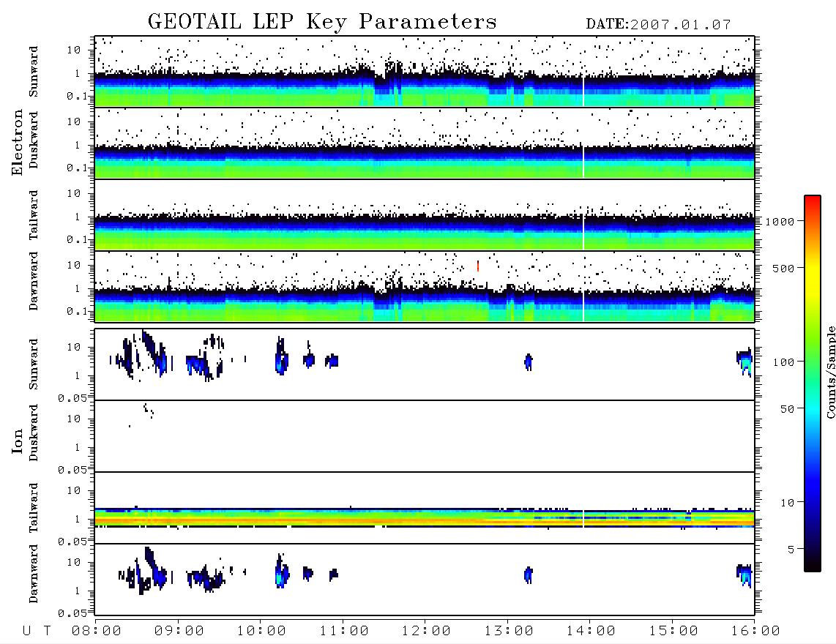836x644 pixels.
Task: Click the 'Counts/Sample' color bar title
Action: [x=830, y=372]
